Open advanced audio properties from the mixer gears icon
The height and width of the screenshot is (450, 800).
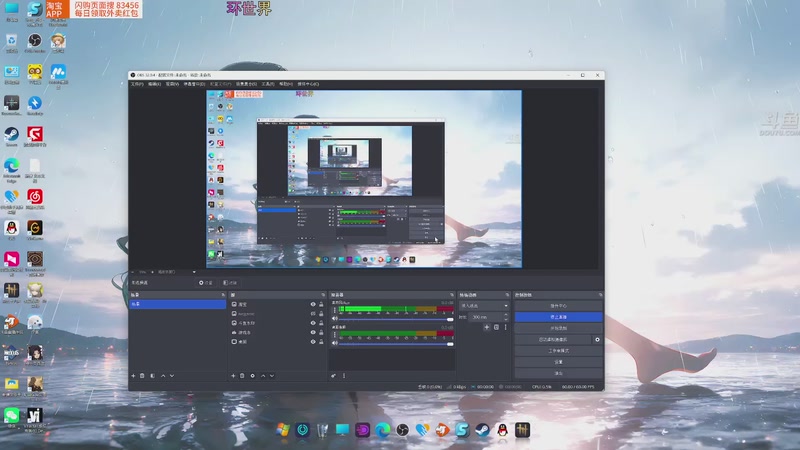[x=333, y=376]
